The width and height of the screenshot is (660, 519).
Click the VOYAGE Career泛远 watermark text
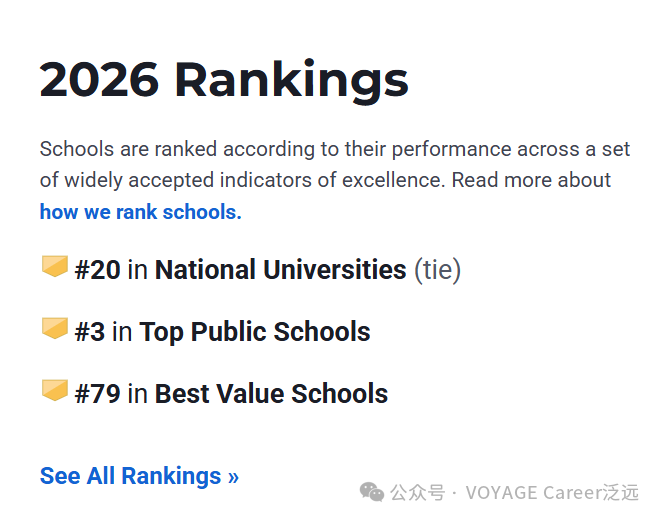coord(552,492)
